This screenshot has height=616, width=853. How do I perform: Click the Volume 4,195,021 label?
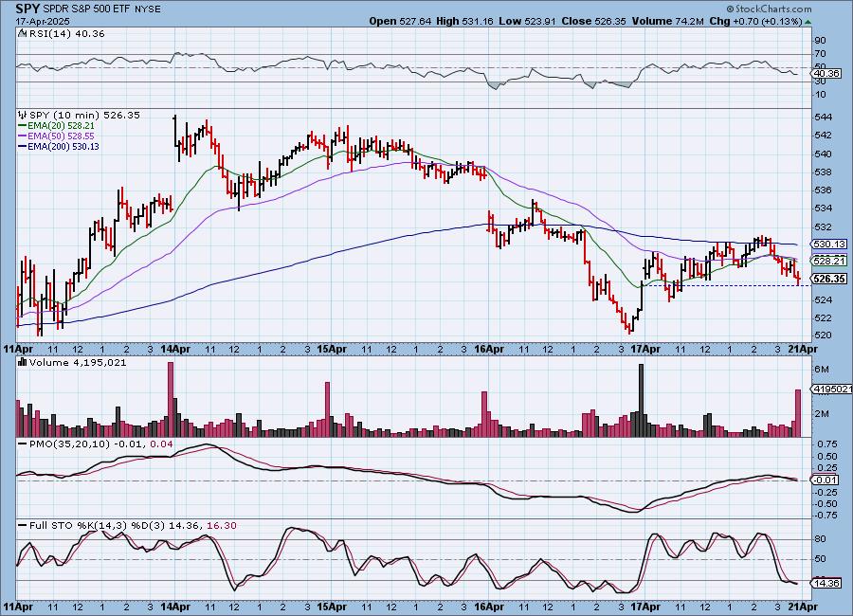point(78,362)
